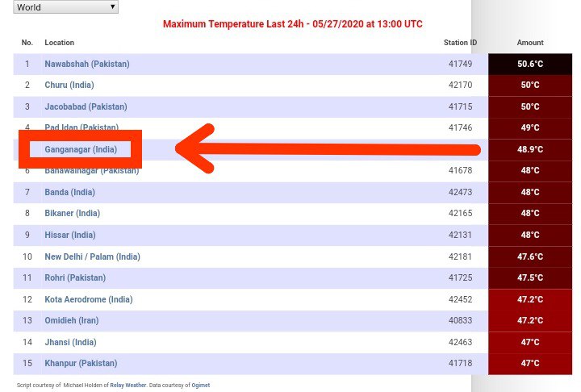Image resolution: width=581 pixels, height=392 pixels.
Task: Open the Jacobabad (Pakistan) location link
Action: [86, 106]
